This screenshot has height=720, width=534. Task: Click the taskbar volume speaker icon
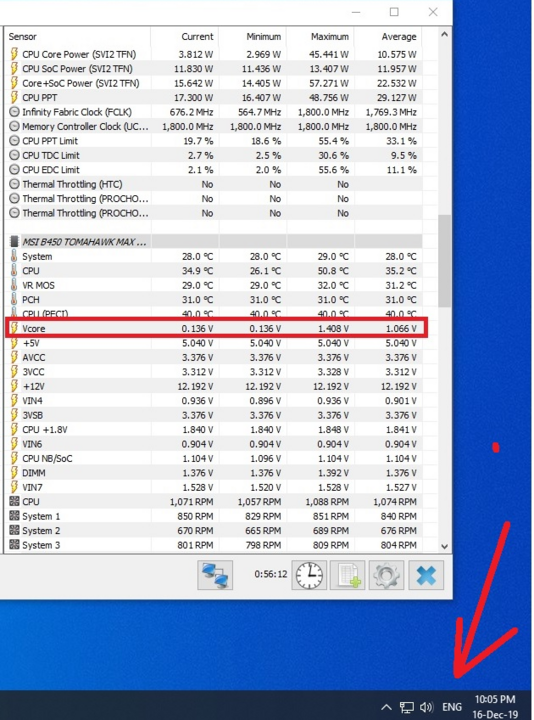[x=427, y=707]
